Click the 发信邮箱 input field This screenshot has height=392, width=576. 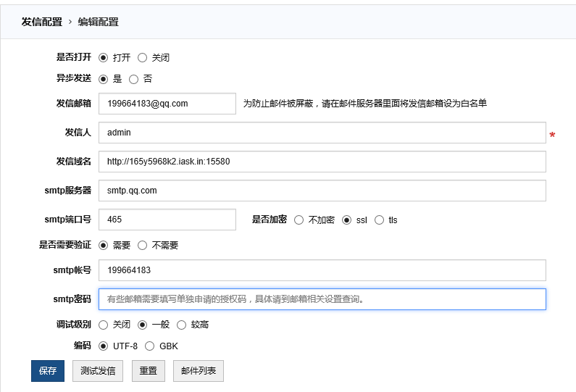(167, 104)
